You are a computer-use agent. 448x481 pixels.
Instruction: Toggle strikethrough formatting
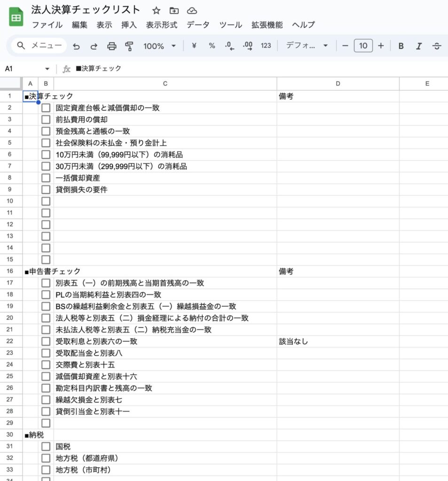pos(437,46)
